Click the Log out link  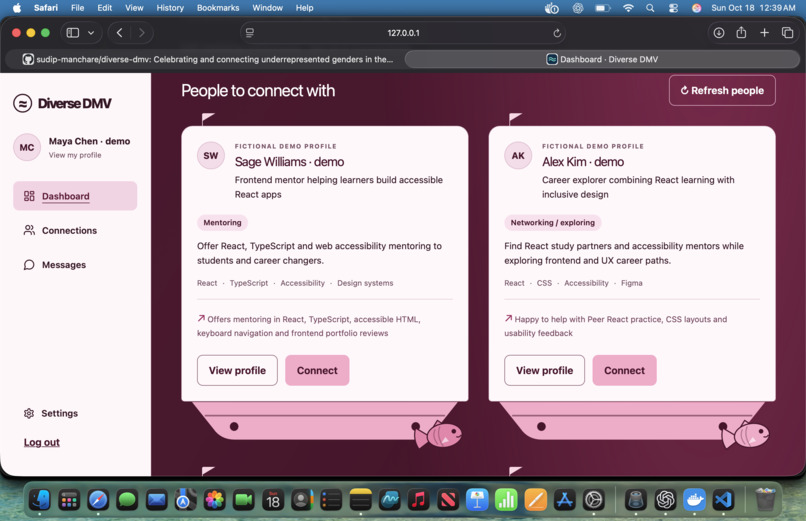(42, 442)
